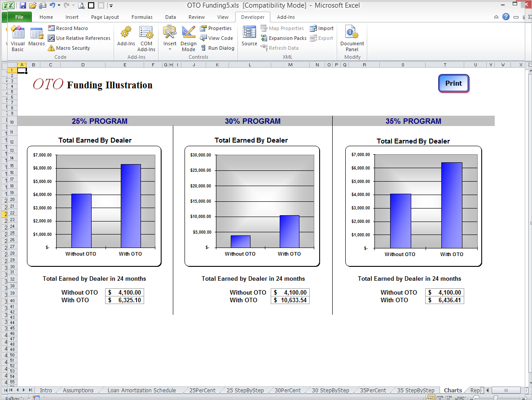The height and width of the screenshot is (400, 532).
Task: Save the workbook from Quick Access Toolbar
Action: tap(23, 5)
